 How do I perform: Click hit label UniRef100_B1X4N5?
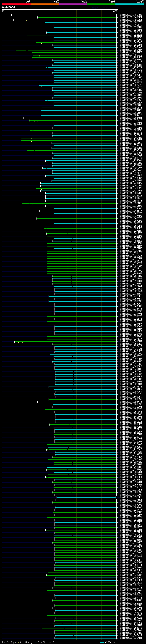coord(131,77)
